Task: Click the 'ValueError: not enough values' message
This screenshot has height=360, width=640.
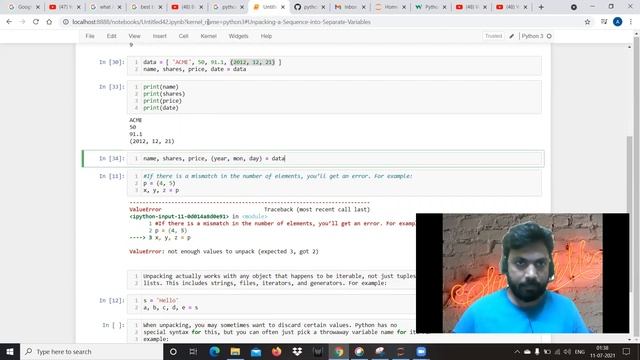Action: coord(224,251)
